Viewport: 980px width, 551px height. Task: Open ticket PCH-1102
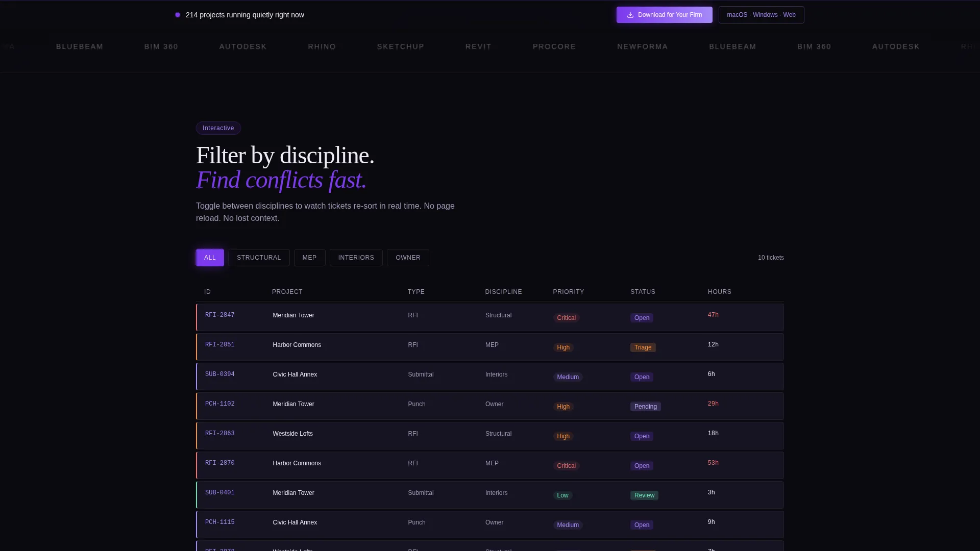pyautogui.click(x=490, y=406)
